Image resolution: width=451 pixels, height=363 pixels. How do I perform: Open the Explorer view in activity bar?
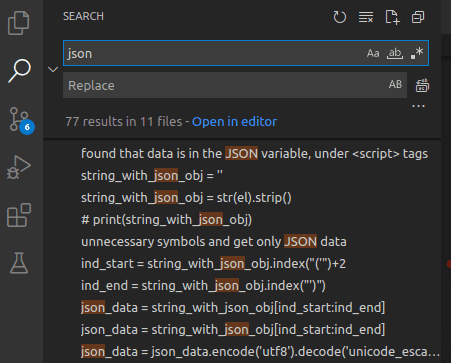point(18,23)
